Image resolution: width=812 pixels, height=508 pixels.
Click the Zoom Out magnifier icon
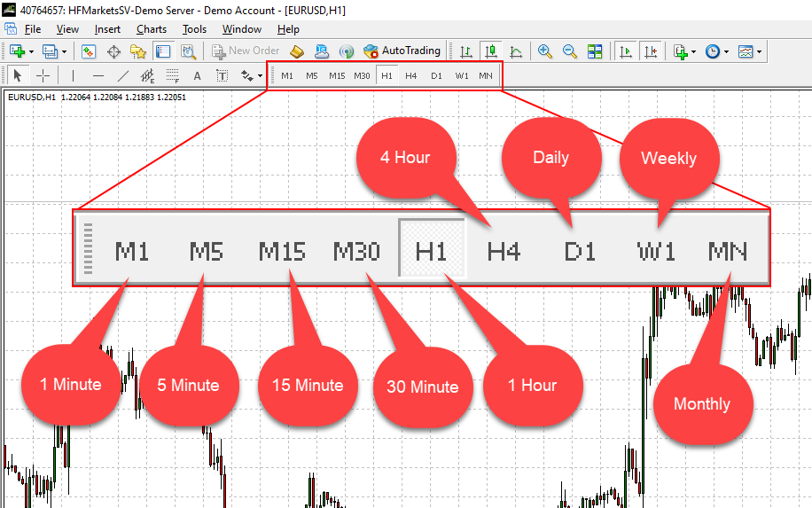pos(570,51)
